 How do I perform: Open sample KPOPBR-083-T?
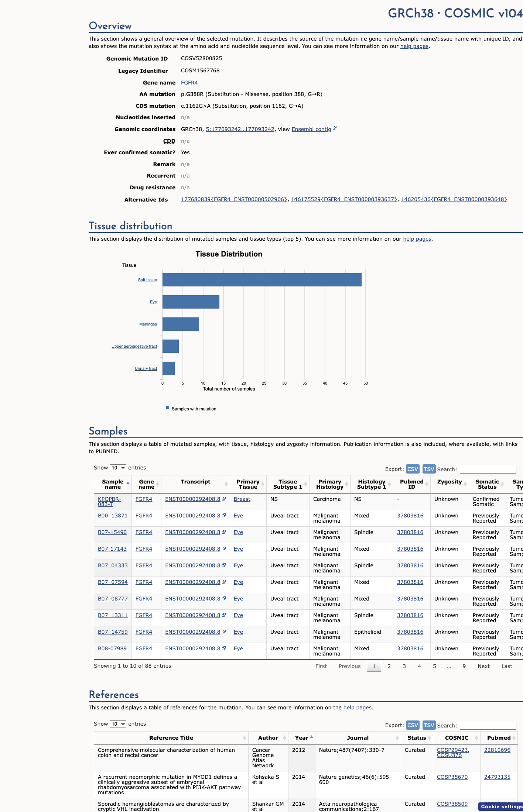pyautogui.click(x=109, y=501)
